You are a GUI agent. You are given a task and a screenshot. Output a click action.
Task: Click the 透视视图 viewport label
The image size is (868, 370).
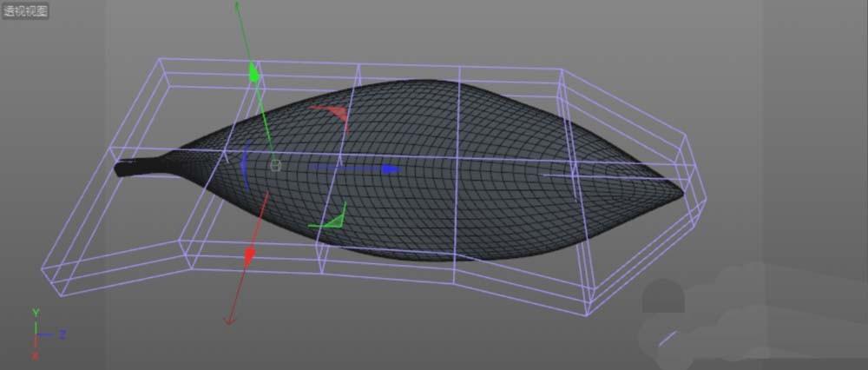(25, 10)
